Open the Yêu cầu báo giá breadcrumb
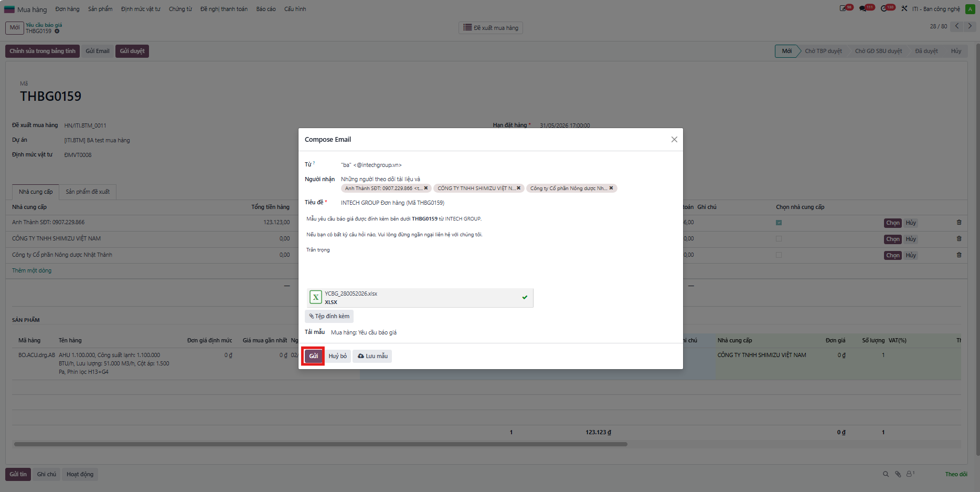 pos(44,25)
